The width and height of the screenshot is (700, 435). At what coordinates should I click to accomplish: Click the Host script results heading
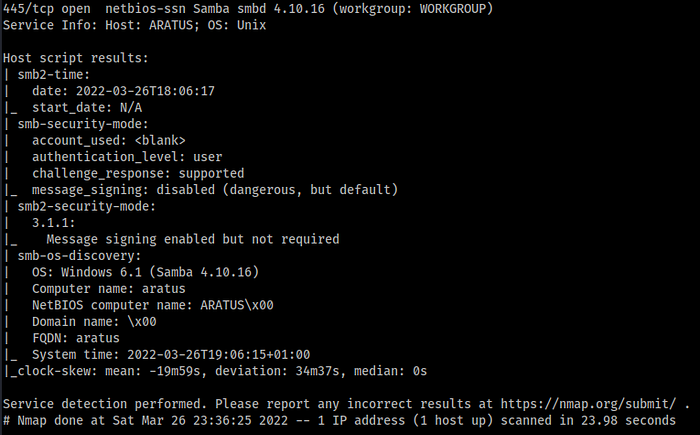click(x=75, y=58)
